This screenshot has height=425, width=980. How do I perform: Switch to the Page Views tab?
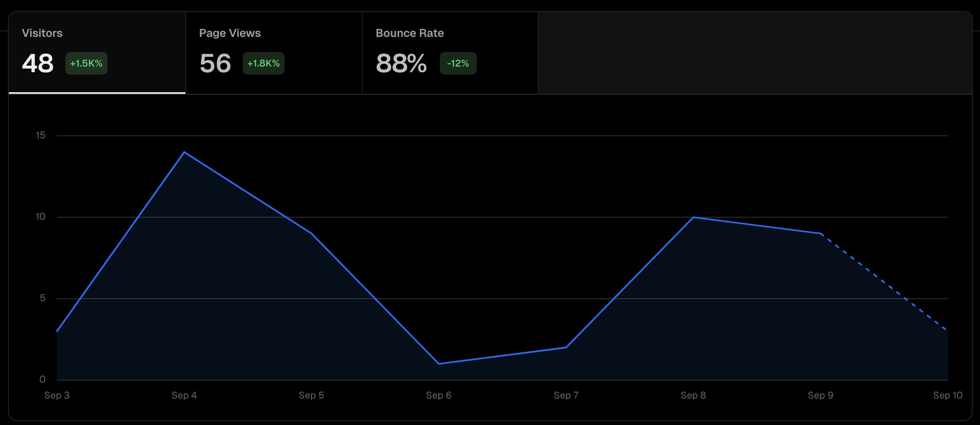coord(273,52)
